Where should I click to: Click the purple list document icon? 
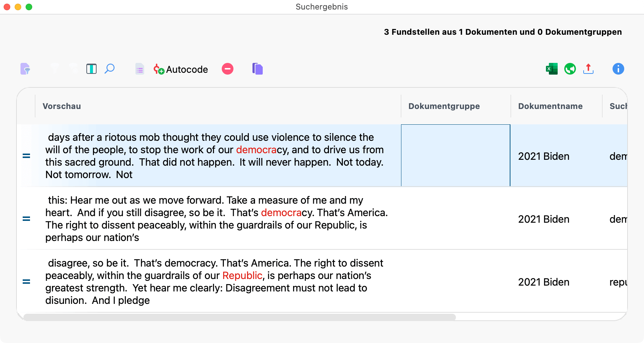pyautogui.click(x=139, y=69)
